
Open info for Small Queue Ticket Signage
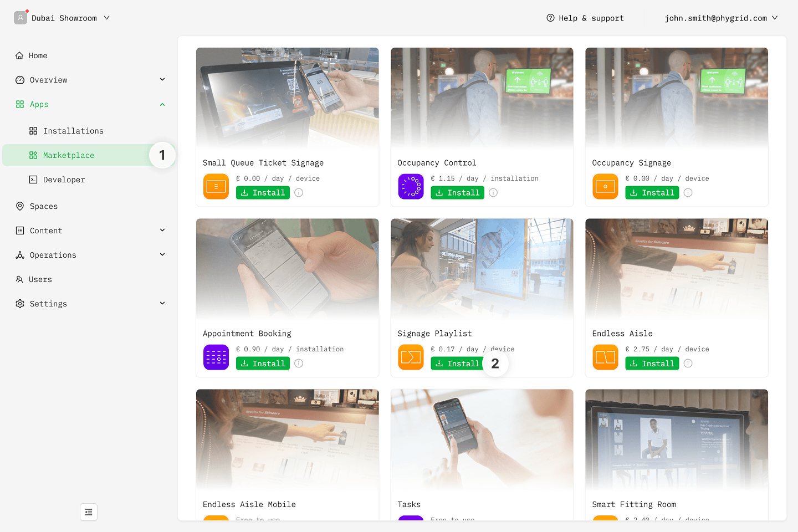[299, 193]
